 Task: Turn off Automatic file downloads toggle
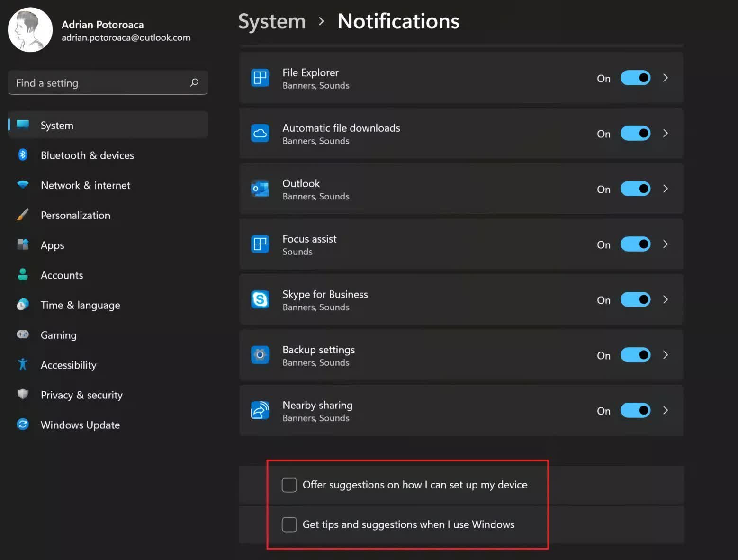point(636,133)
